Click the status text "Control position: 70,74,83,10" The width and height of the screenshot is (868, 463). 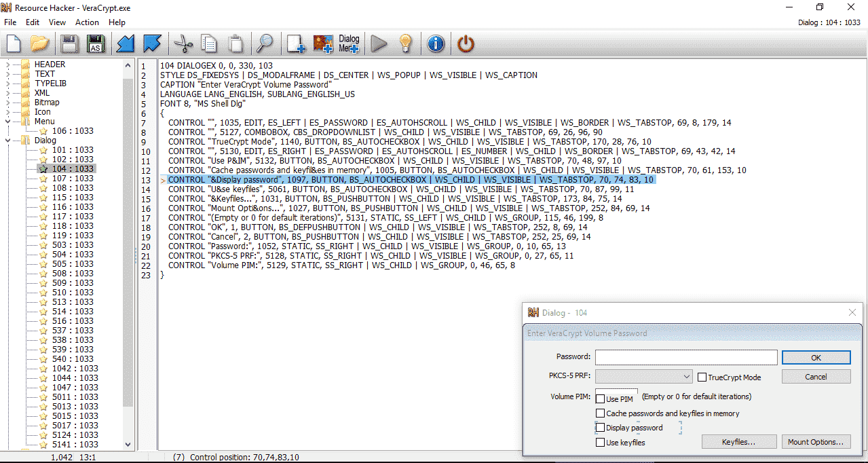click(x=244, y=458)
